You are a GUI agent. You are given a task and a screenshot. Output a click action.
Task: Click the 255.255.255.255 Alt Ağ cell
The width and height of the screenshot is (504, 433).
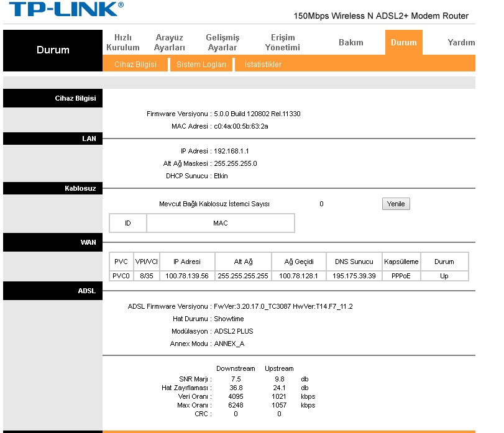[x=243, y=276]
